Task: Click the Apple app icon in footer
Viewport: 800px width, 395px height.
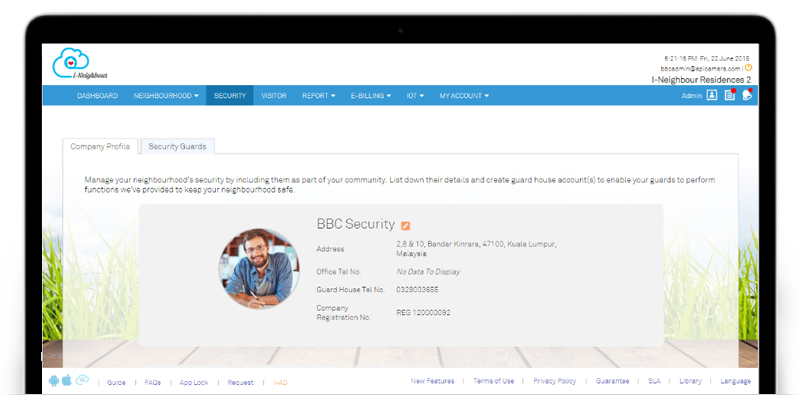Action: coord(67,380)
